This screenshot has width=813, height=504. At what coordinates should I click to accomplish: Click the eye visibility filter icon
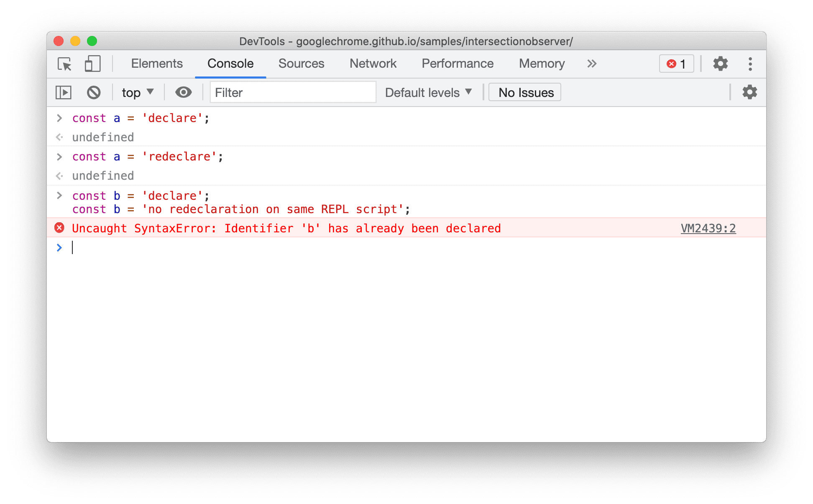(184, 92)
